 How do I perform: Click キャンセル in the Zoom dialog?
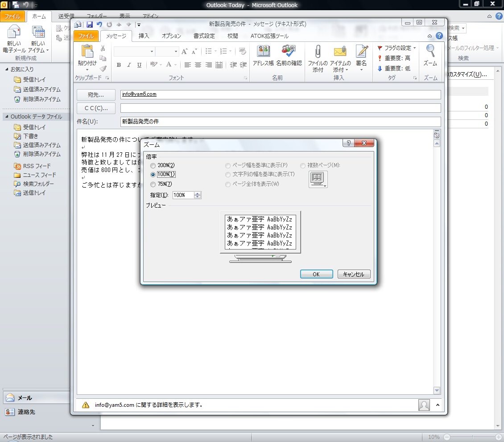point(354,274)
